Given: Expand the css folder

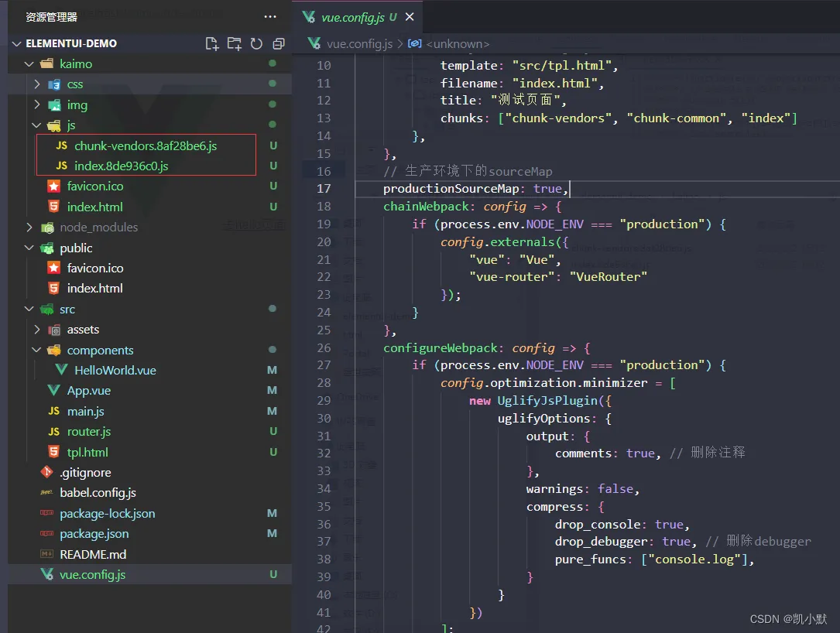Looking at the screenshot, I should (37, 84).
